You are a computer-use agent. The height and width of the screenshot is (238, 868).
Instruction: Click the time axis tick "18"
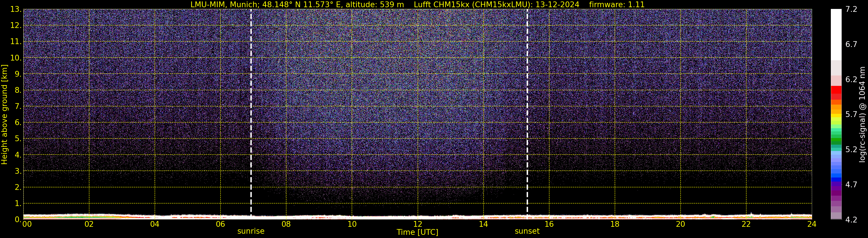[615, 224]
